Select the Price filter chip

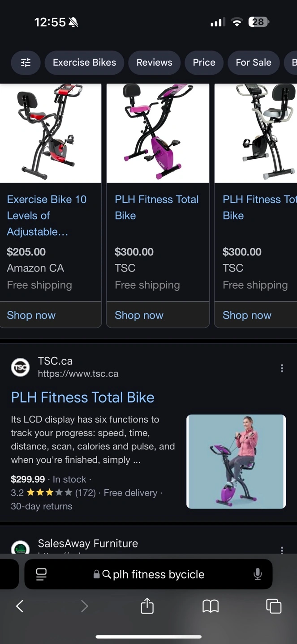tap(204, 63)
